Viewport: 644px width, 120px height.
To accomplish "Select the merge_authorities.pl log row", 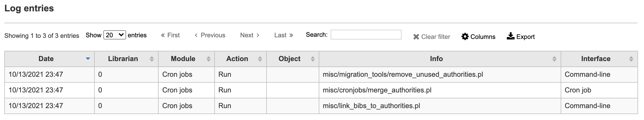I will pyautogui.click(x=377, y=90).
